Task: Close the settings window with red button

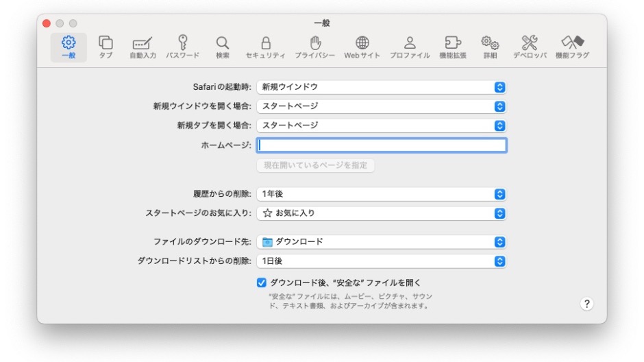Action: pos(47,23)
